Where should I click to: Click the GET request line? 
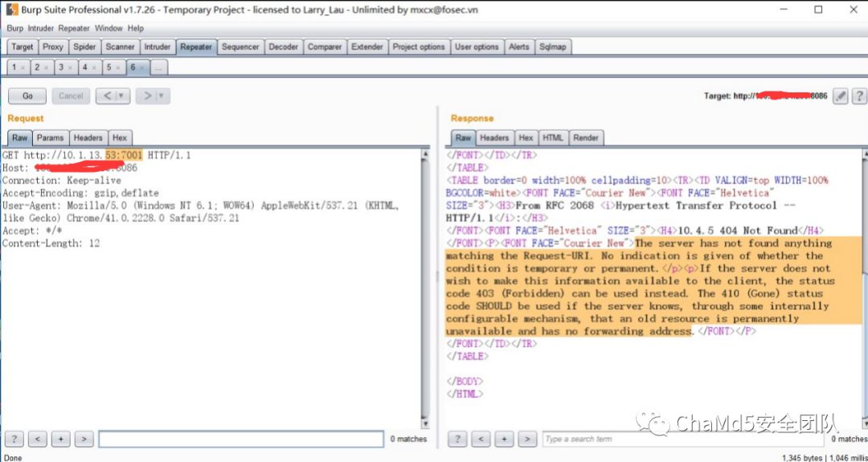[x=96, y=156]
